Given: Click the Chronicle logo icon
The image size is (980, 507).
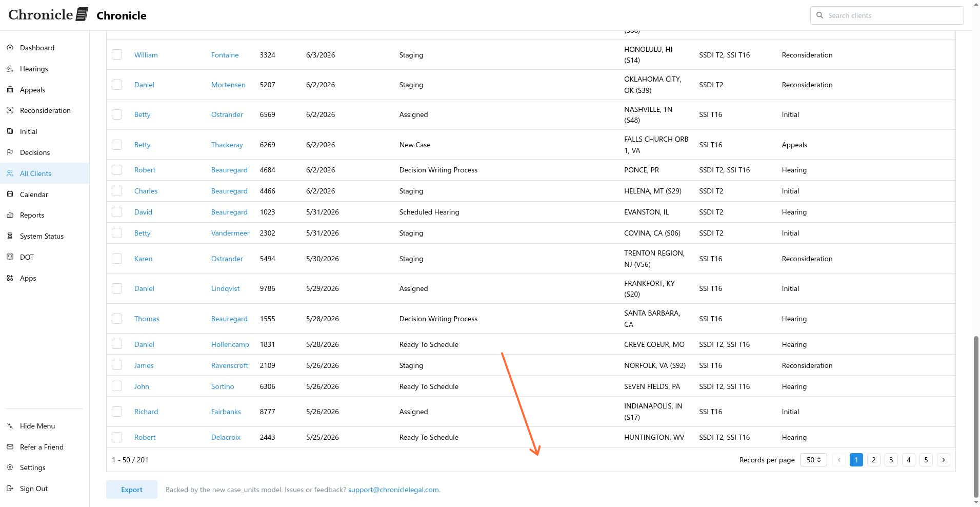Looking at the screenshot, I should [x=82, y=14].
